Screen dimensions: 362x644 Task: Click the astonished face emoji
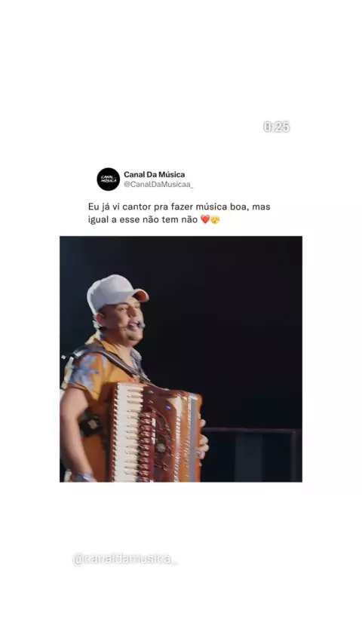215,219
